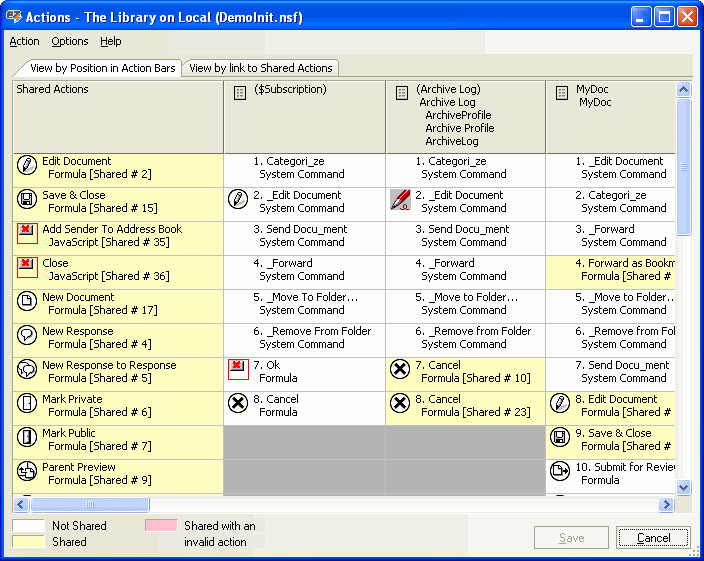Click the broken image icon beside 7. Ok
Image resolution: width=704 pixels, height=561 pixels.
pos(238,370)
